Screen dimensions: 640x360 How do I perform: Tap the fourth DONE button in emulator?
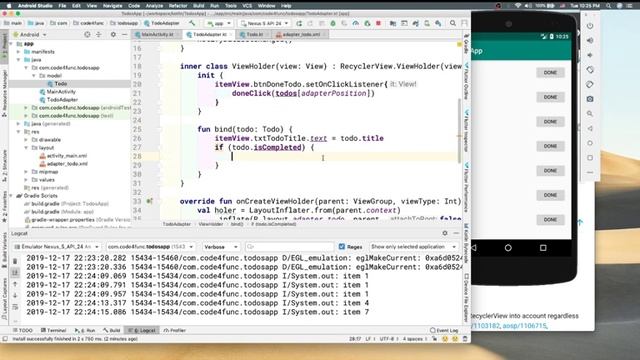pos(550,146)
